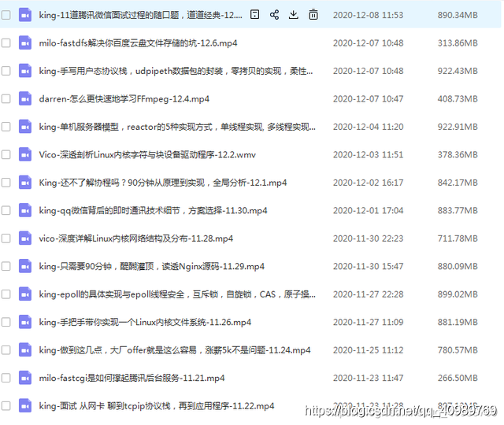504x425 pixels.
Task: Click date 2020-12-02 16:17
Action: click(368, 183)
